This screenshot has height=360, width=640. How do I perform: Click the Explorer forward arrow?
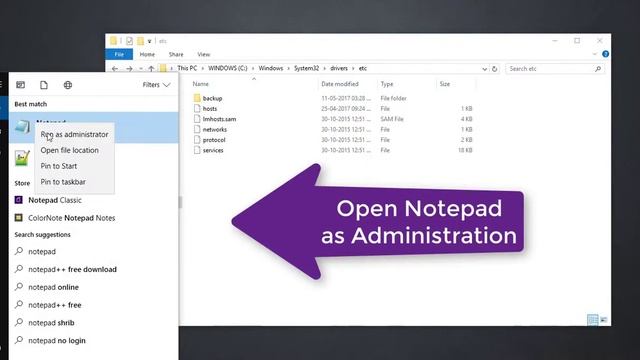coord(129,69)
